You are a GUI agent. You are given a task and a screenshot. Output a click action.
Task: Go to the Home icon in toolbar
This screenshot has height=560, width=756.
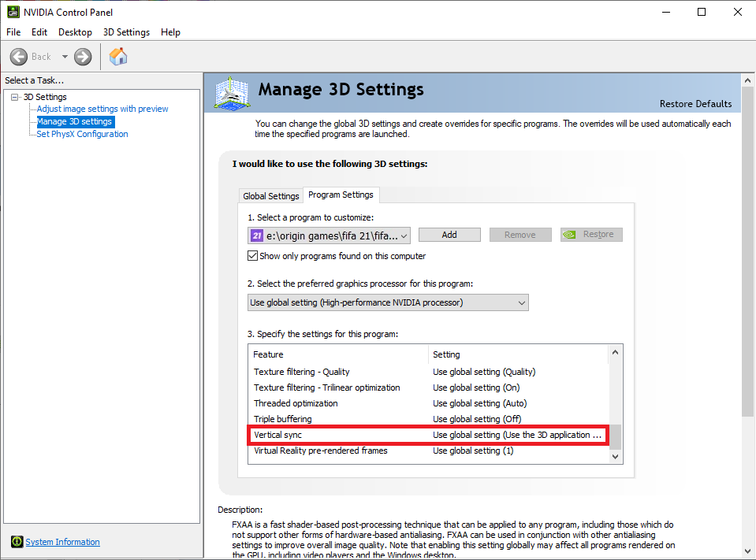(x=118, y=57)
